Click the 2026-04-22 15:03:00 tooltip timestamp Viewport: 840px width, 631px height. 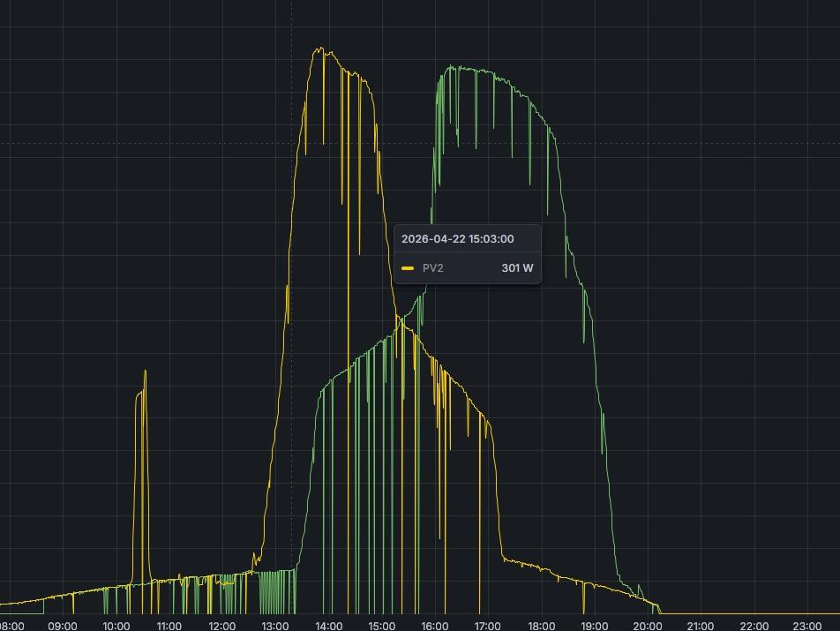[457, 239]
